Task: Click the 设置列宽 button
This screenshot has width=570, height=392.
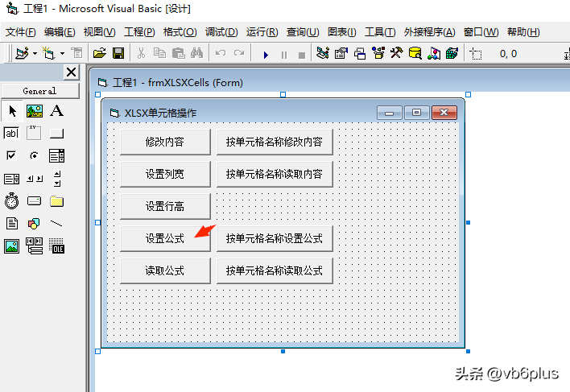Action: pyautogui.click(x=165, y=174)
